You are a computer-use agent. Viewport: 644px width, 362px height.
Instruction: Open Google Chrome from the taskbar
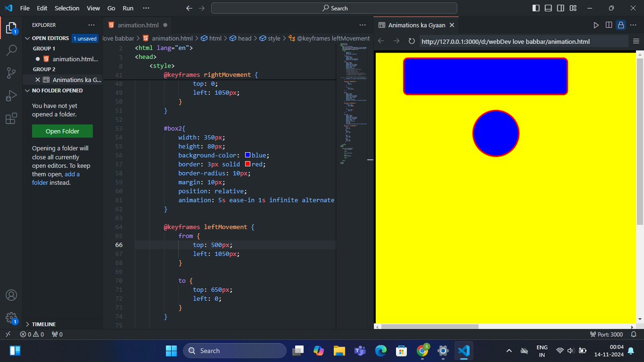(423, 351)
